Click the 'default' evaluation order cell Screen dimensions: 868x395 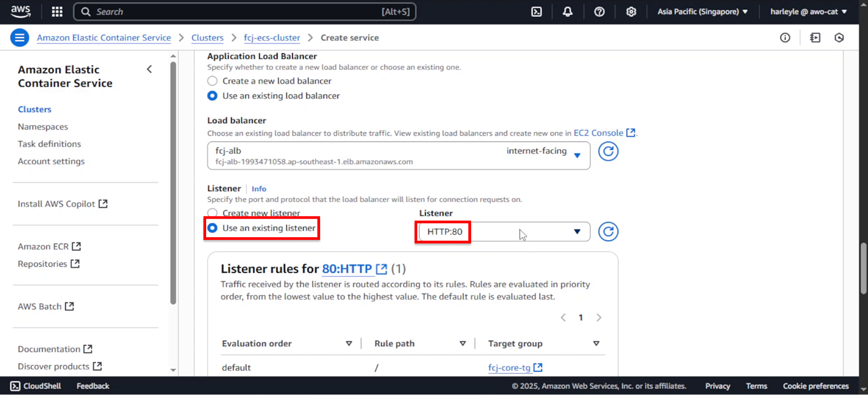(x=236, y=368)
